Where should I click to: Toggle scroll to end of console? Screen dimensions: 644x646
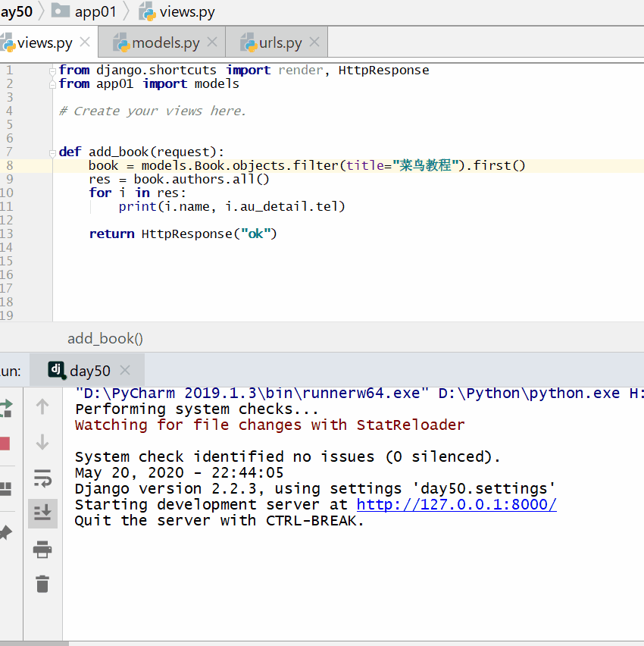click(42, 513)
